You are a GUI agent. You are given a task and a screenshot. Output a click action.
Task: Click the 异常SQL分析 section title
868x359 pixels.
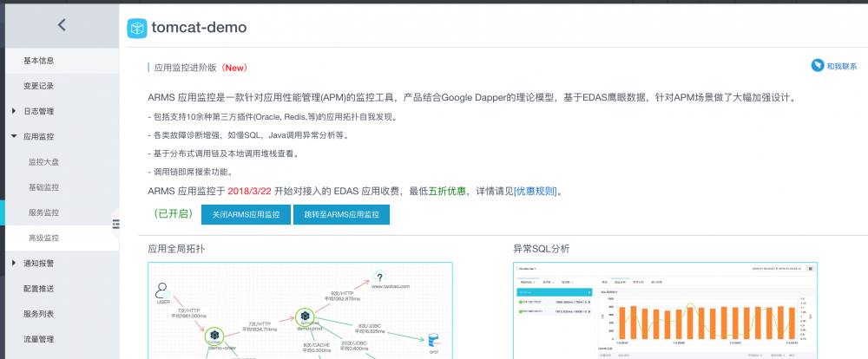542,249
